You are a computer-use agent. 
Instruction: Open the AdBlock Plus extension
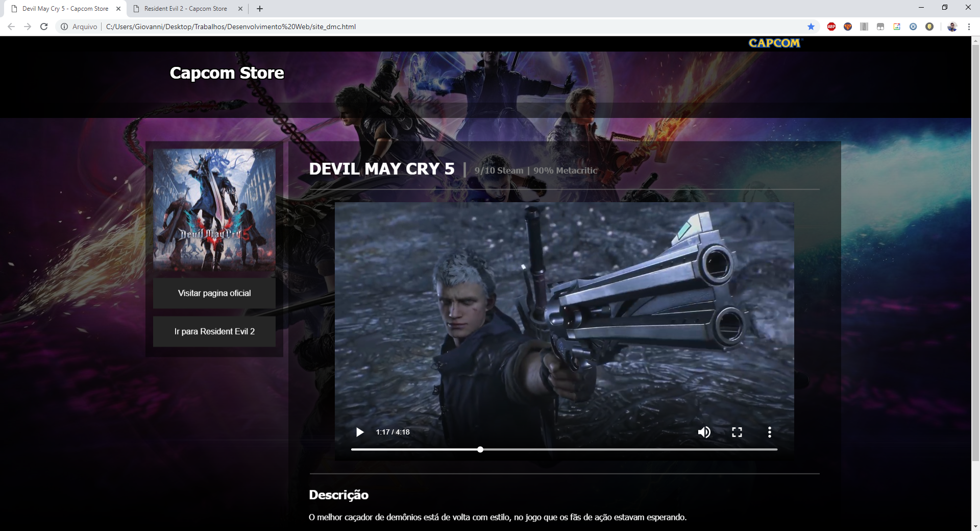point(831,27)
